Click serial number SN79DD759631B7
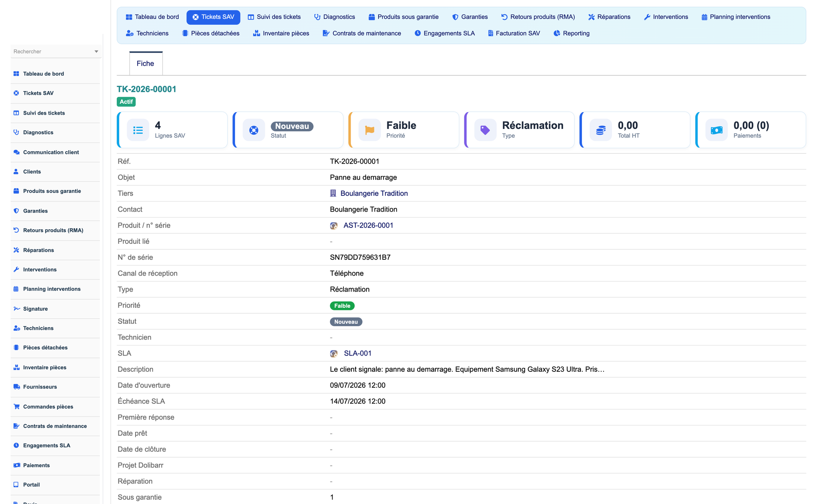The height and width of the screenshot is (504, 814). click(x=360, y=257)
